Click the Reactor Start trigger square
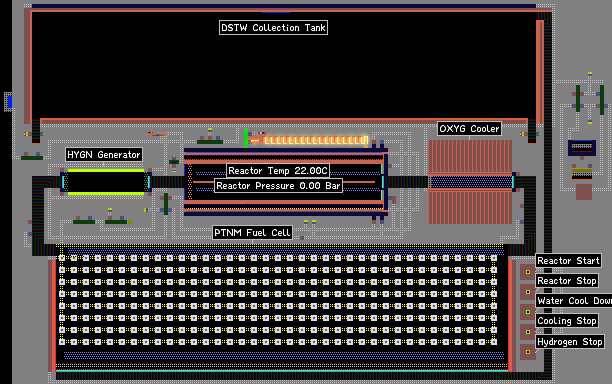Viewport: 612px width, 384px height. coord(528,272)
